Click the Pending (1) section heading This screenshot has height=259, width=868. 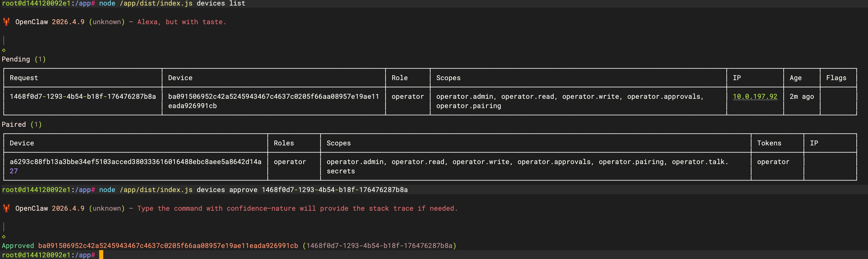[23, 59]
